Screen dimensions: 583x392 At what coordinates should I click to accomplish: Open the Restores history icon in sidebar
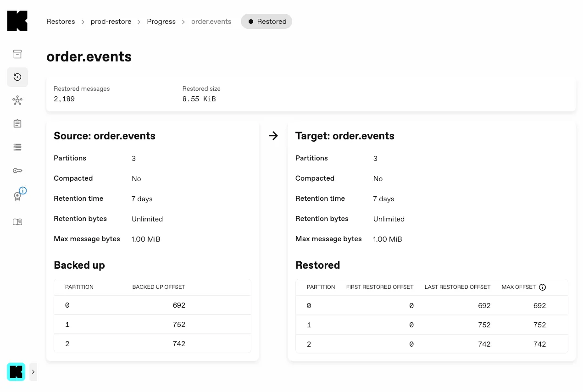pos(17,77)
